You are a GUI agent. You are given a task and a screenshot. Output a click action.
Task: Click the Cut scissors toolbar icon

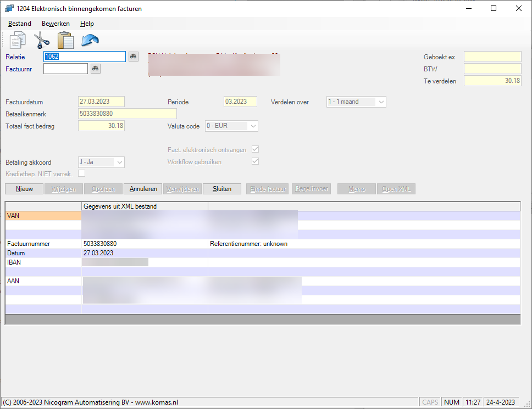42,40
